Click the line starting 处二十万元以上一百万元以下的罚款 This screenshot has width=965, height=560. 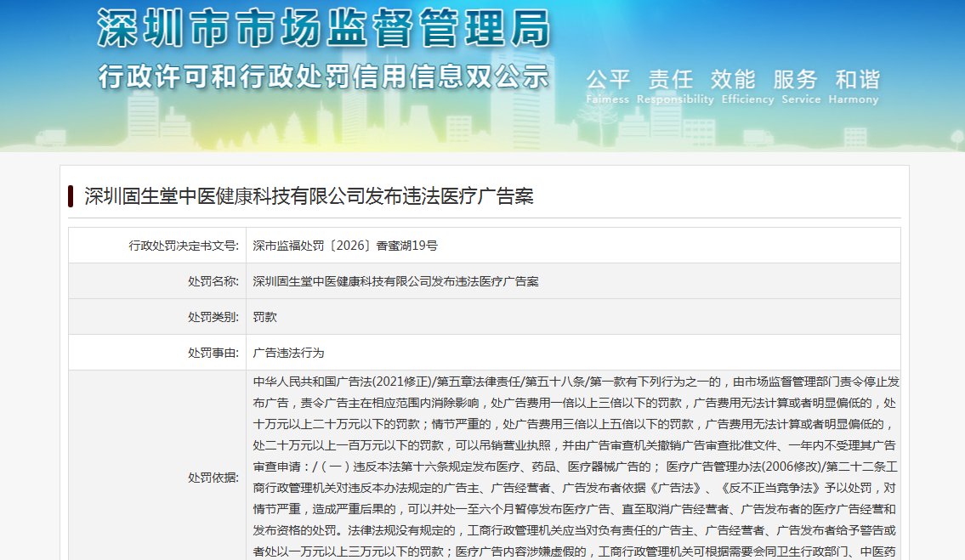point(574,445)
